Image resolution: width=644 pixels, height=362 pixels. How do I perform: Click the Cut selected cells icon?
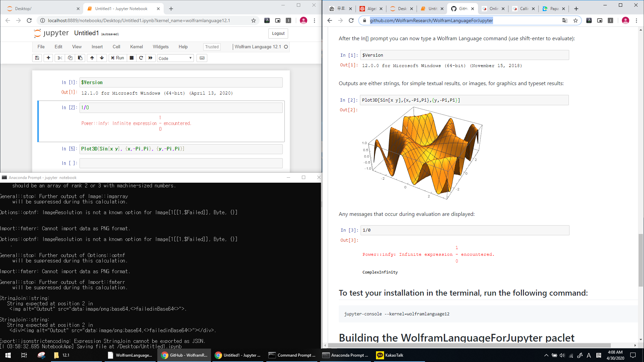click(59, 58)
